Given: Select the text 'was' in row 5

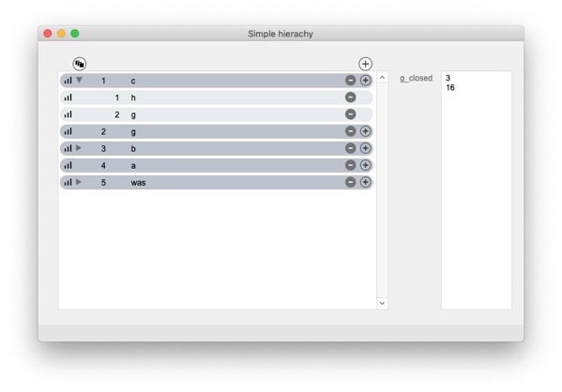Looking at the screenshot, I should [x=138, y=183].
